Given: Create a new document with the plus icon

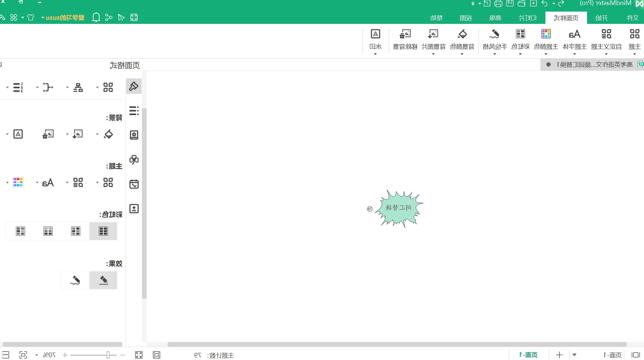Looking at the screenshot, I should tap(533, 3).
